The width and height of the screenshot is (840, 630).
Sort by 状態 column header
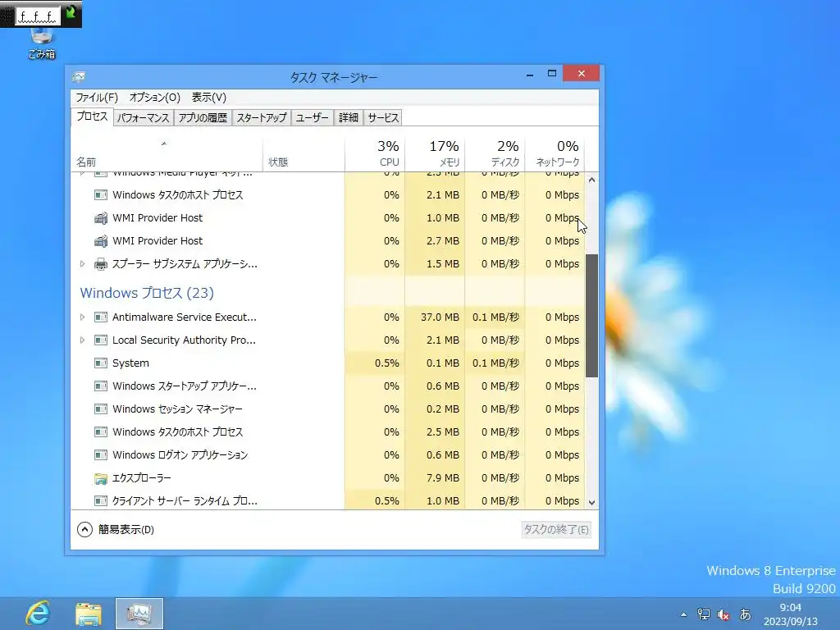coord(304,154)
